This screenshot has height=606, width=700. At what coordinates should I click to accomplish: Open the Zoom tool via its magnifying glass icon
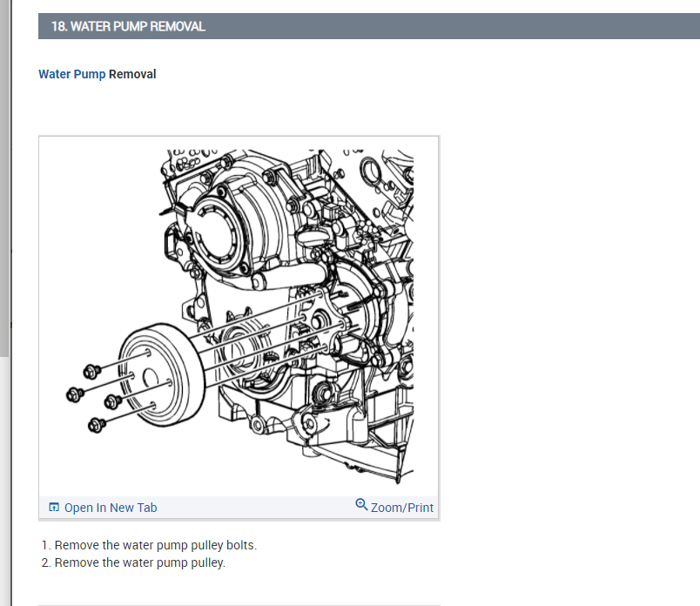(x=360, y=505)
